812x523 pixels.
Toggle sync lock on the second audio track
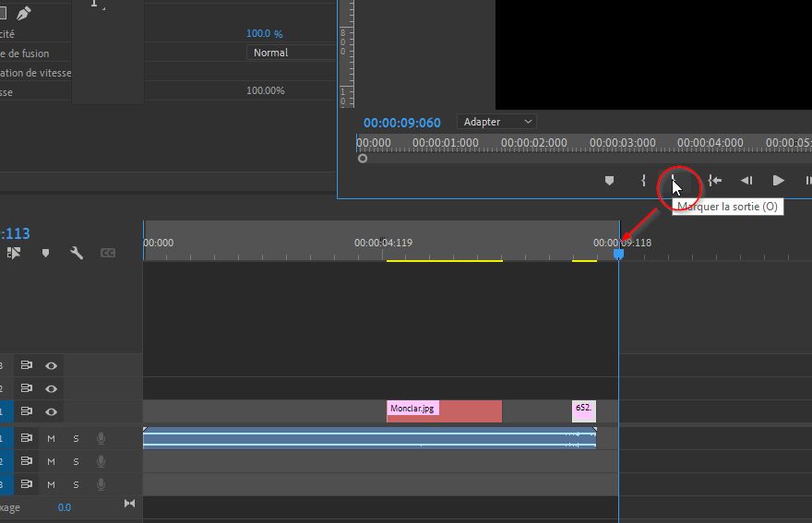(x=27, y=461)
